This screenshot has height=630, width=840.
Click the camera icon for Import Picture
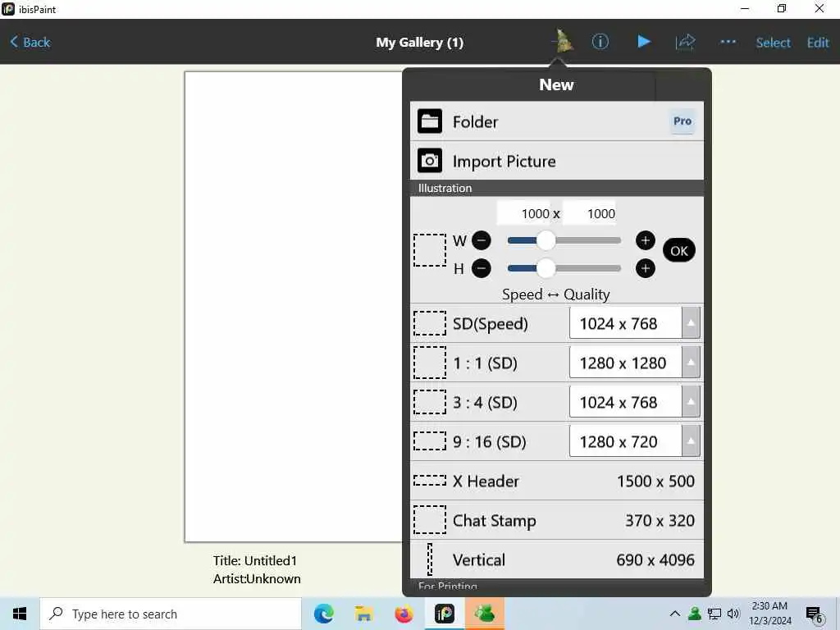pos(430,161)
